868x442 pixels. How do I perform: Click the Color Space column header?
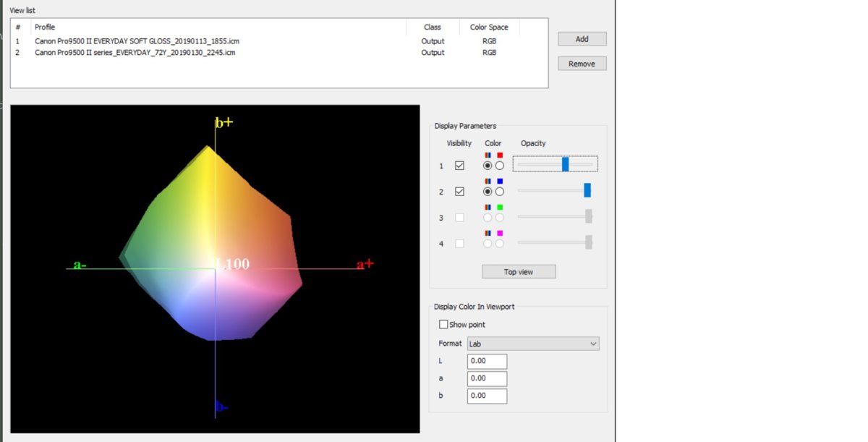(489, 27)
